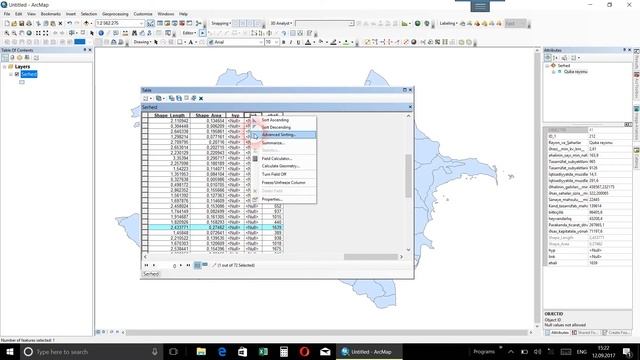
Task: Open the Drawing dropdown menu
Action: (142, 42)
